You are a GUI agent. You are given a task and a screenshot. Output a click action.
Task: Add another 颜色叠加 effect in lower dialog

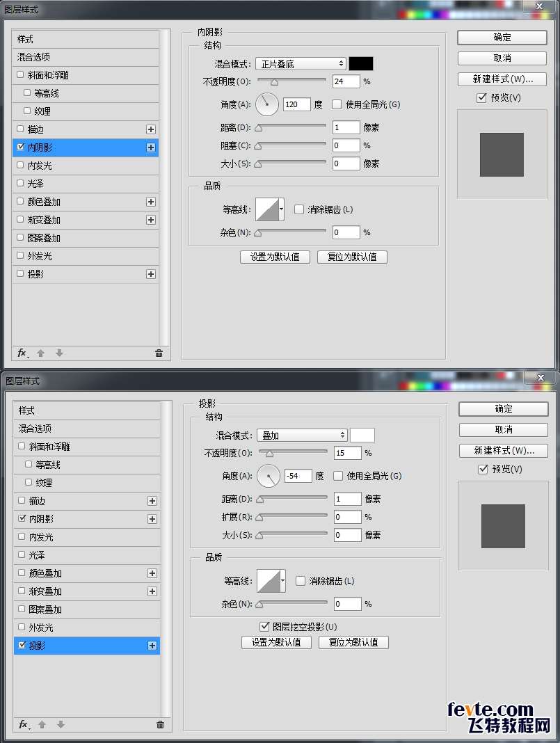[x=152, y=573]
